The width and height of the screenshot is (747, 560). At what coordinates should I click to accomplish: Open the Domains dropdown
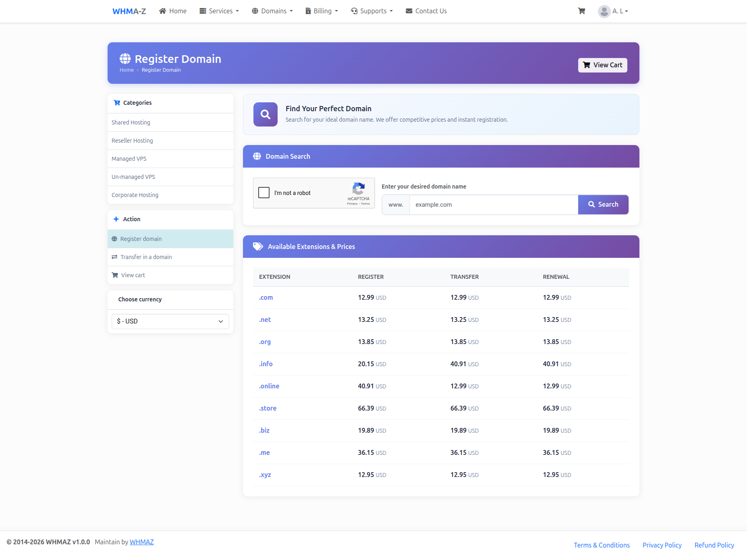coord(272,11)
